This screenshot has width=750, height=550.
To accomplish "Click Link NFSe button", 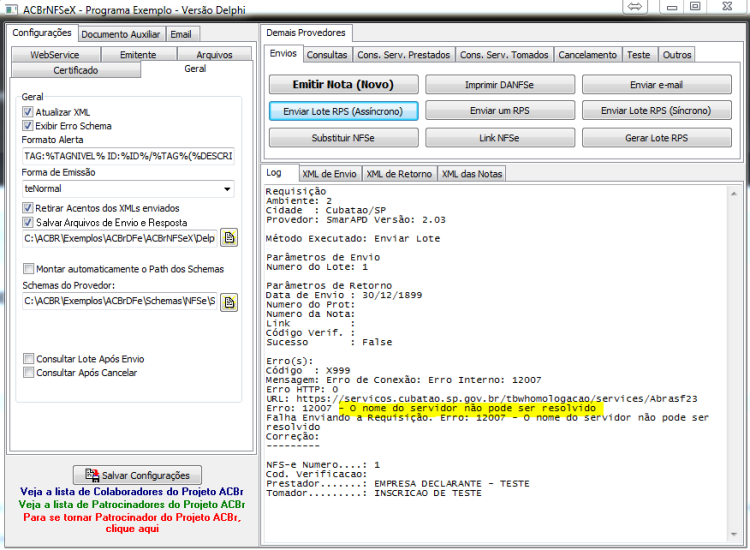I will tap(500, 138).
